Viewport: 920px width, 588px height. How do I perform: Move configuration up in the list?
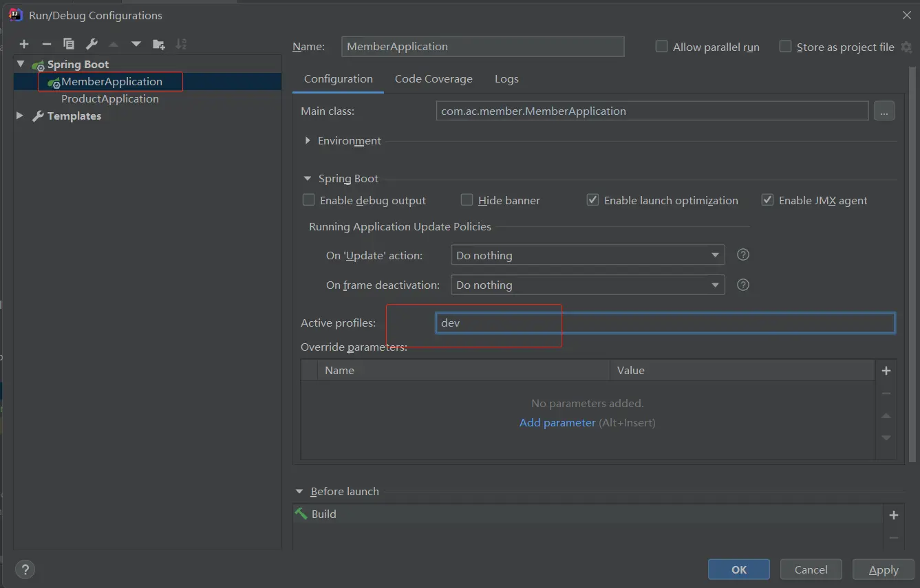tap(114, 44)
